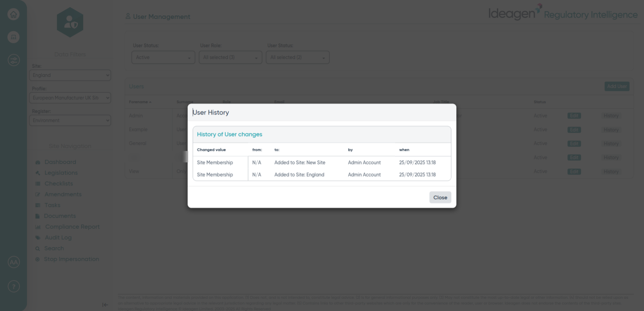Click 'History of User changes' heading
Image resolution: width=644 pixels, height=311 pixels.
(x=229, y=134)
